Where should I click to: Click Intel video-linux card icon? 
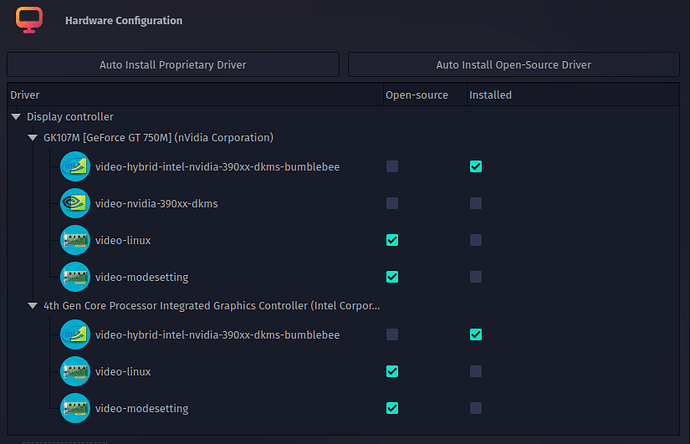point(75,371)
